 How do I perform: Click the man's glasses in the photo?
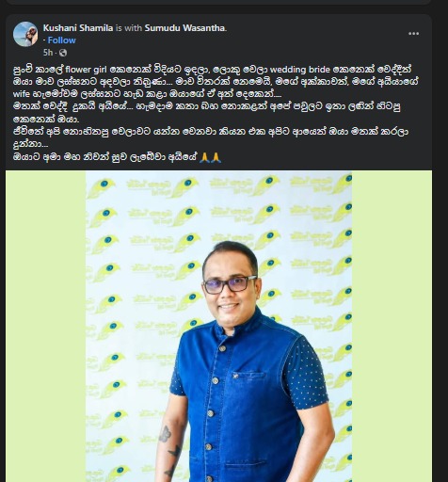pos(230,284)
